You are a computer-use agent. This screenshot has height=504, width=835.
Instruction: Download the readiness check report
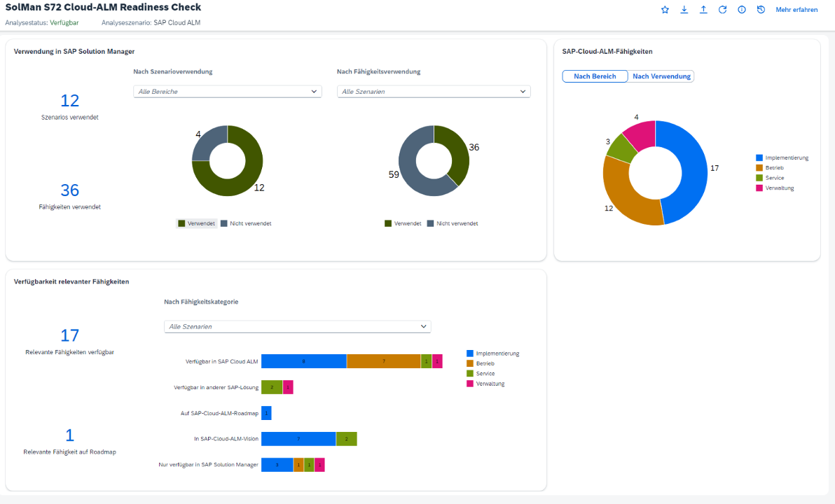tap(684, 10)
